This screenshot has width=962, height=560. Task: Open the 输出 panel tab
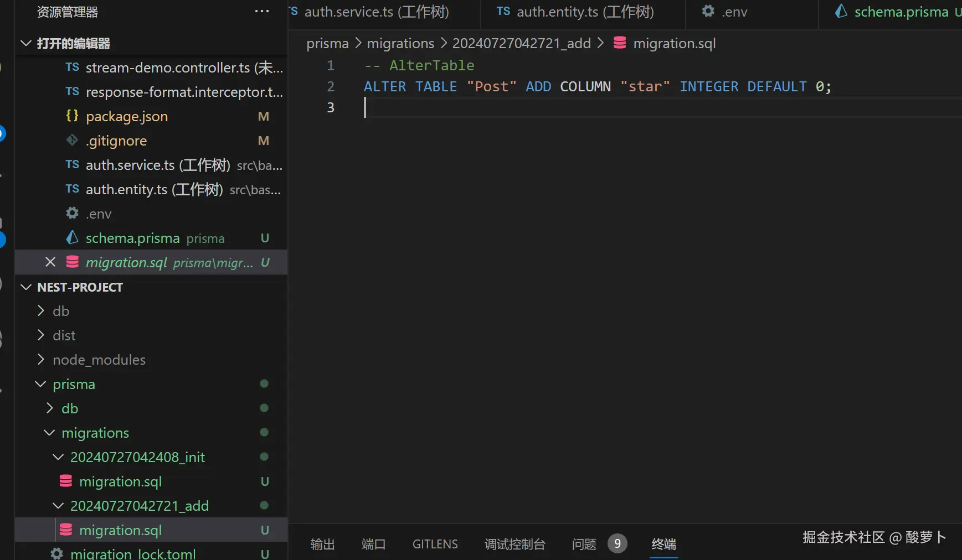click(x=323, y=544)
